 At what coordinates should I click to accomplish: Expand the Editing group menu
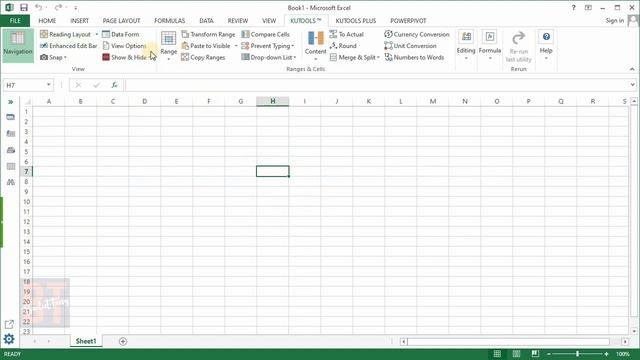(x=466, y=45)
